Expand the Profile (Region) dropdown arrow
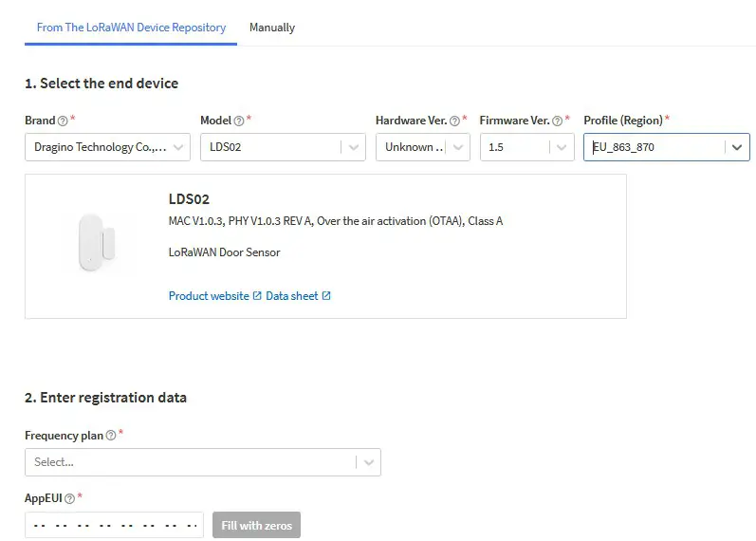756x541 pixels. [737, 147]
